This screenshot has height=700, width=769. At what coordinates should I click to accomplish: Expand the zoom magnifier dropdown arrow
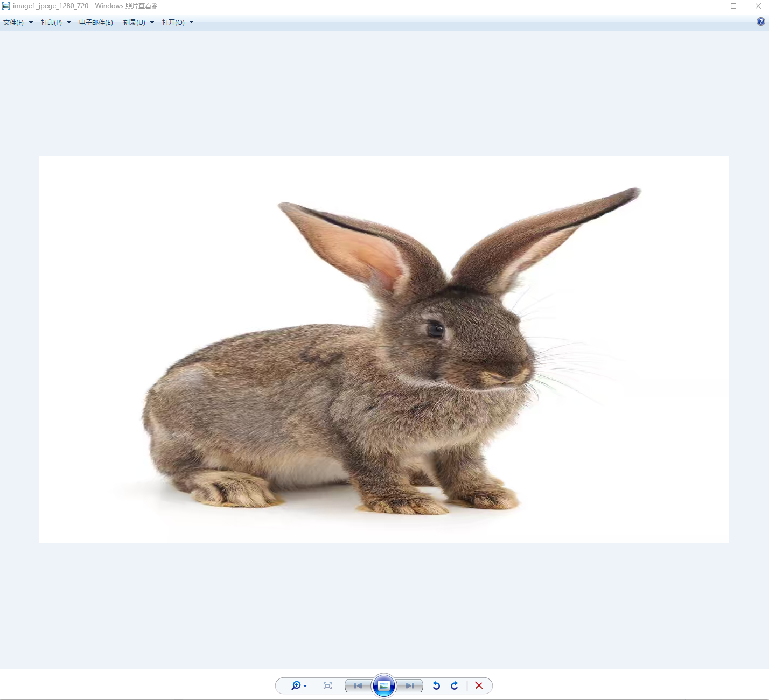point(305,686)
